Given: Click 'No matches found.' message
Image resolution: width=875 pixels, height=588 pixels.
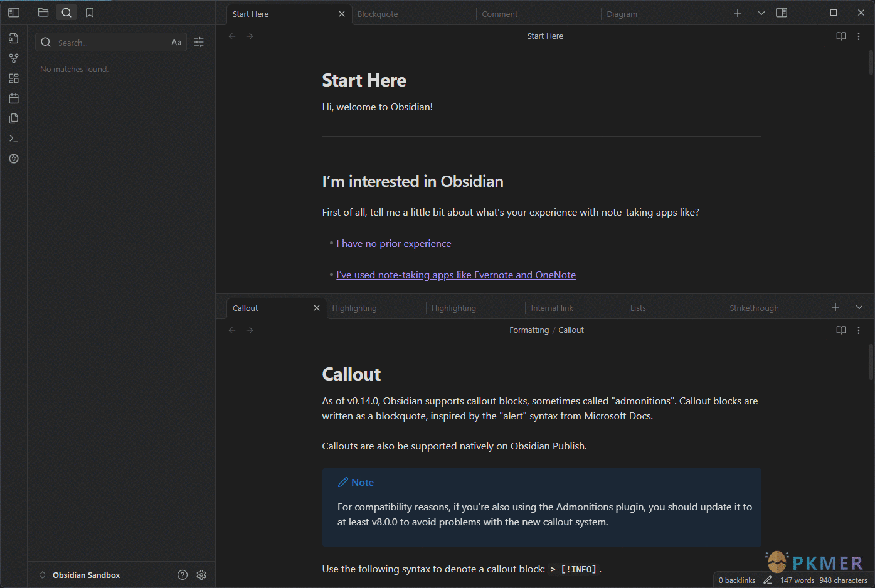Looking at the screenshot, I should pyautogui.click(x=74, y=70).
